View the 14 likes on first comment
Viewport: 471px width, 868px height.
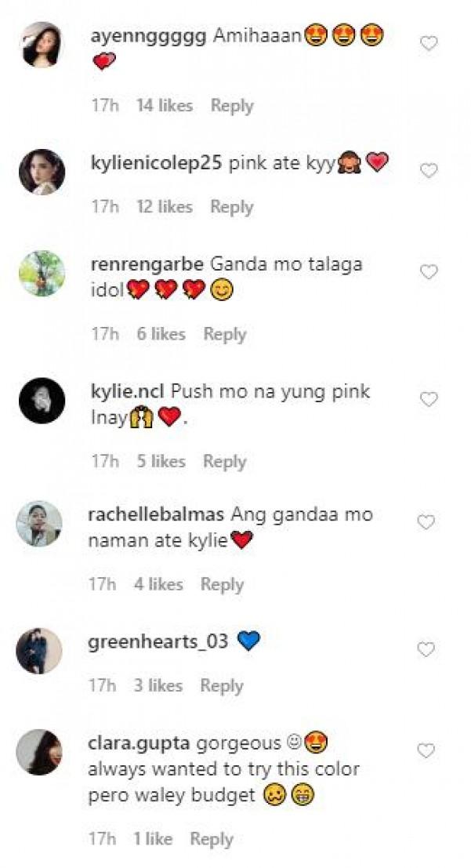tap(165, 106)
